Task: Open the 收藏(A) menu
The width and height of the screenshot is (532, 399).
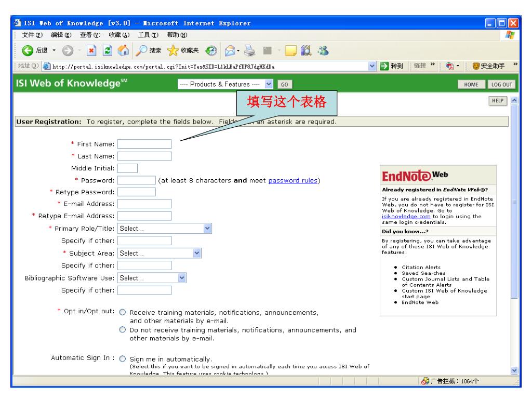Action: tap(119, 35)
